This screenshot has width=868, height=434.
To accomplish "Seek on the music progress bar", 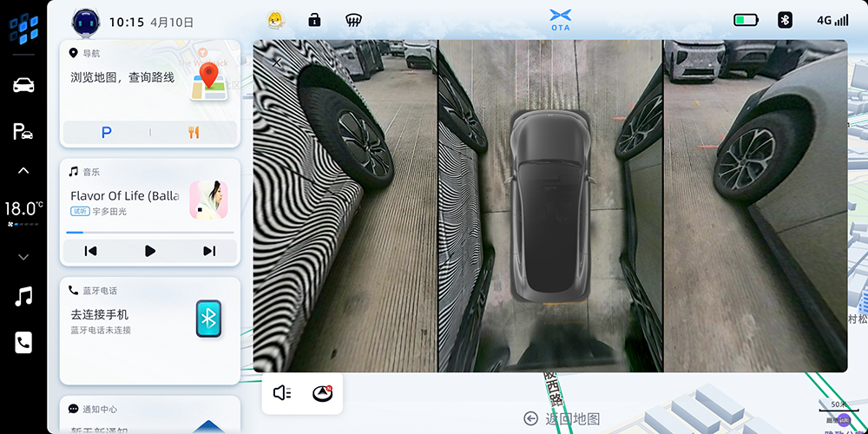I will 149,233.
